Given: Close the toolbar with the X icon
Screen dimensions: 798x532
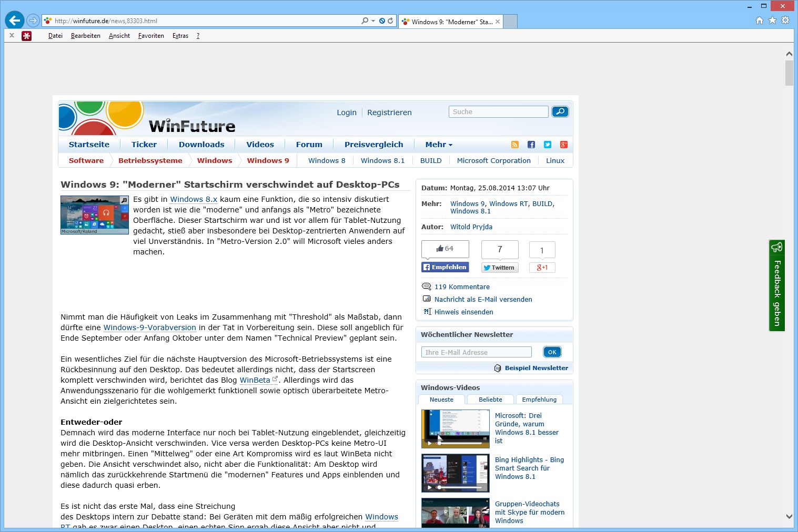Looking at the screenshot, I should pos(12,36).
